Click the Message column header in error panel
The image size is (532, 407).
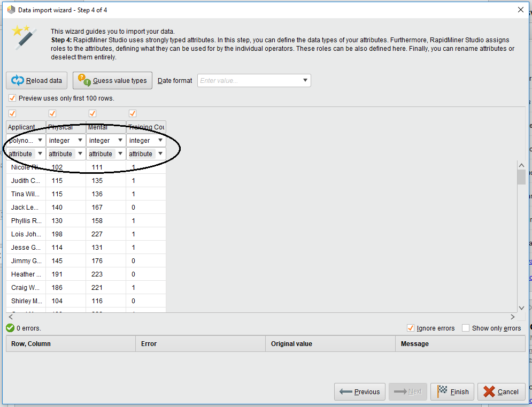tap(461, 343)
